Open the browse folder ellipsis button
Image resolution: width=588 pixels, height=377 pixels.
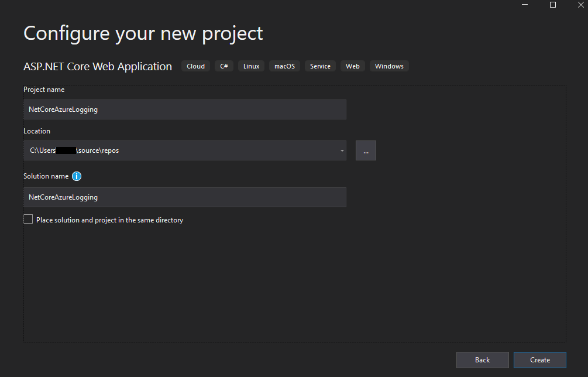(x=366, y=150)
